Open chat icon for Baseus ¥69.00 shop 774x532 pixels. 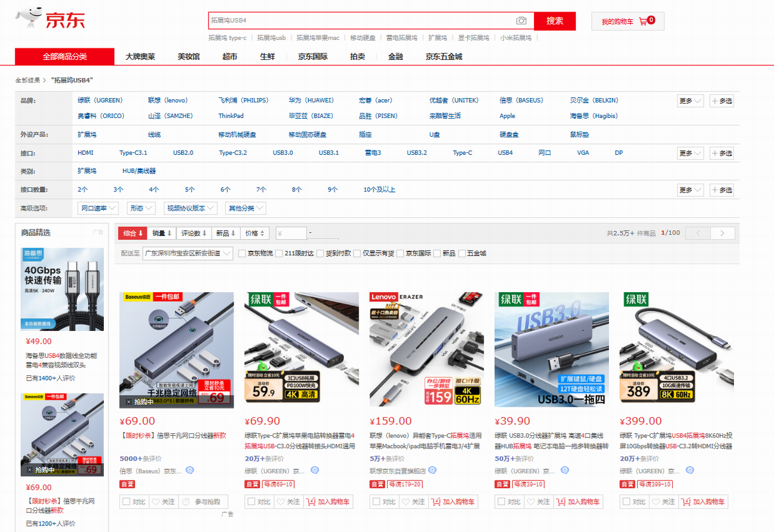pyautogui.click(x=190, y=471)
